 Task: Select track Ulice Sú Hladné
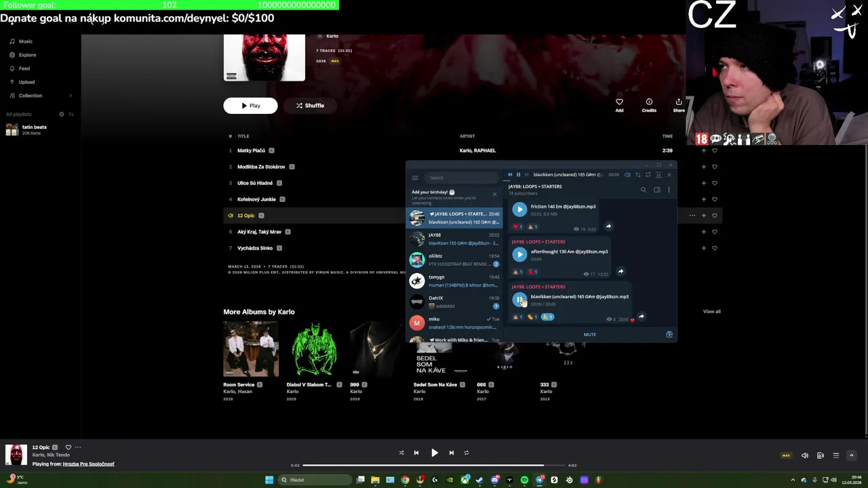pos(255,183)
